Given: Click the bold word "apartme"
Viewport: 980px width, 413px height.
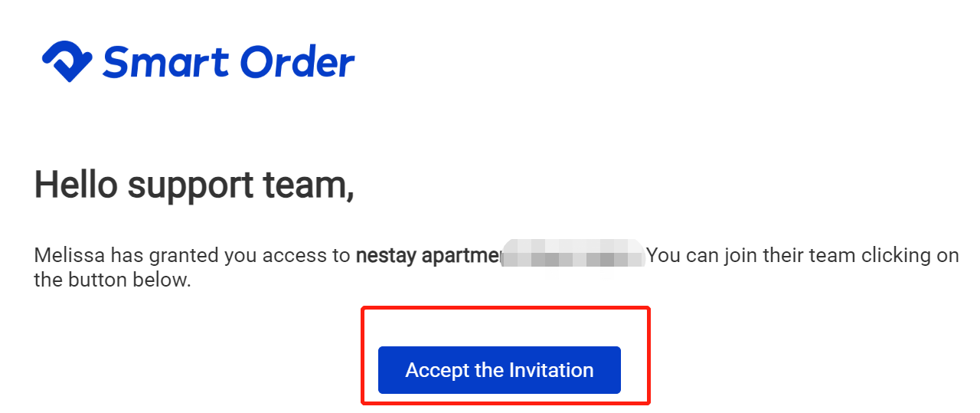Looking at the screenshot, I should (461, 255).
